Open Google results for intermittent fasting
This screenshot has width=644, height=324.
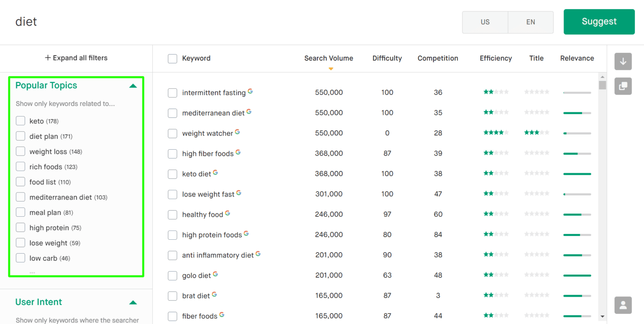(250, 90)
